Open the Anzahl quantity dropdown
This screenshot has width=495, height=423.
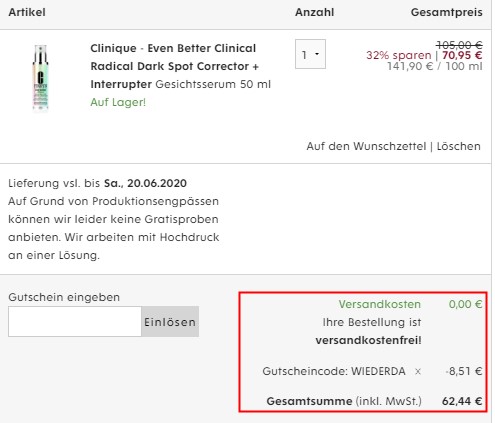[x=310, y=54]
